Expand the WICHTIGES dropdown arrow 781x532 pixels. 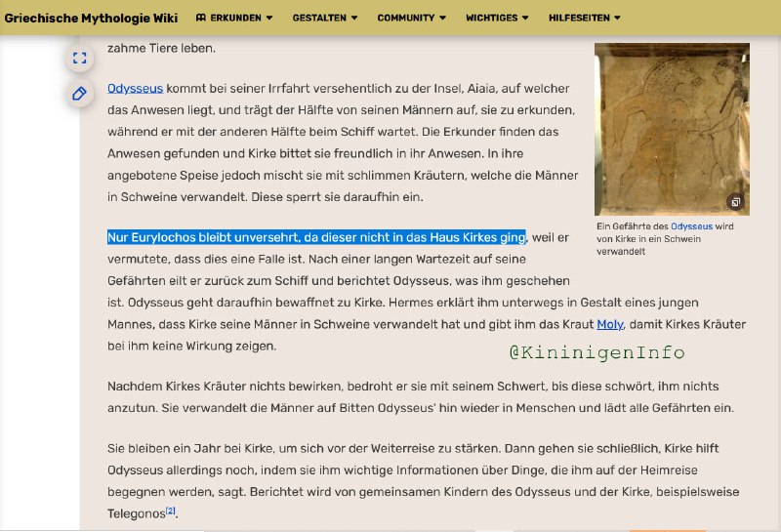click(x=525, y=18)
